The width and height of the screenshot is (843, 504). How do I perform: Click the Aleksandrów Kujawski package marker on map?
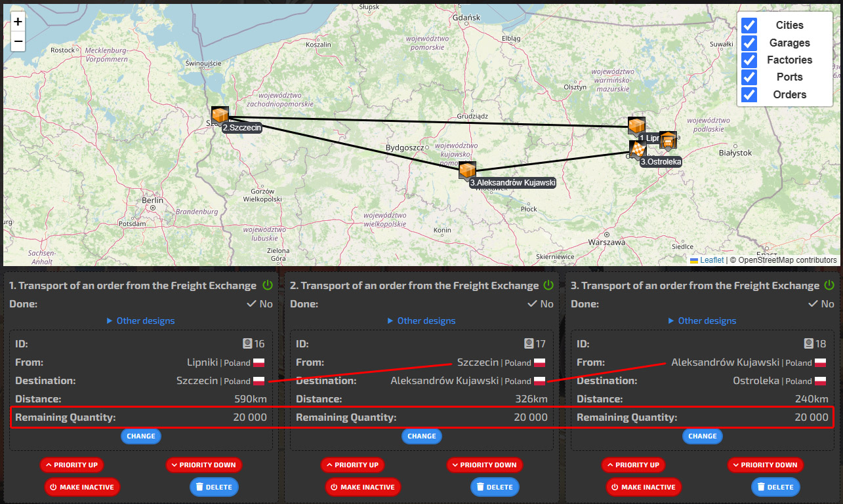point(467,170)
